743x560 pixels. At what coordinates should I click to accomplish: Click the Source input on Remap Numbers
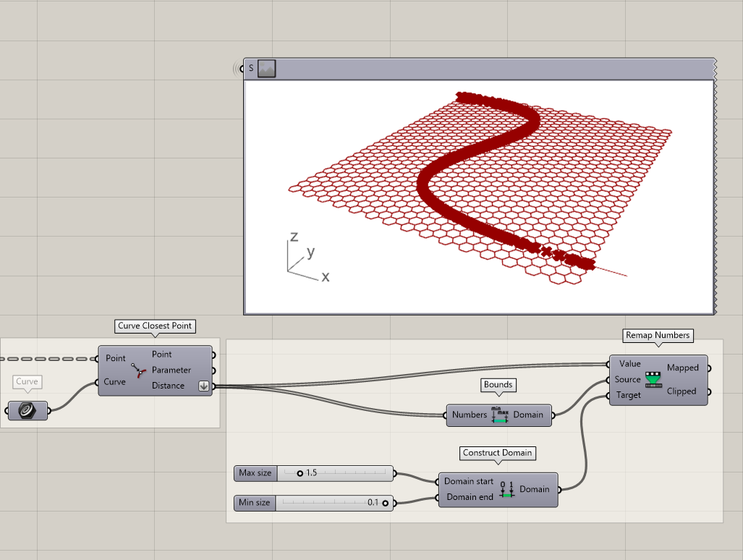(x=627, y=380)
